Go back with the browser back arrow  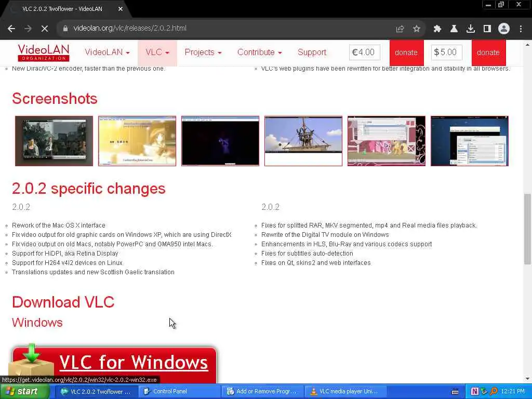point(11,29)
